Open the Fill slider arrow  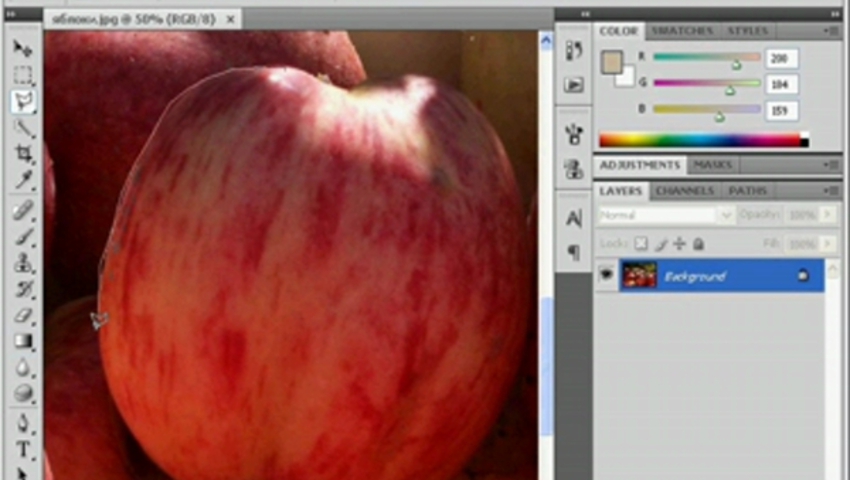(827, 244)
